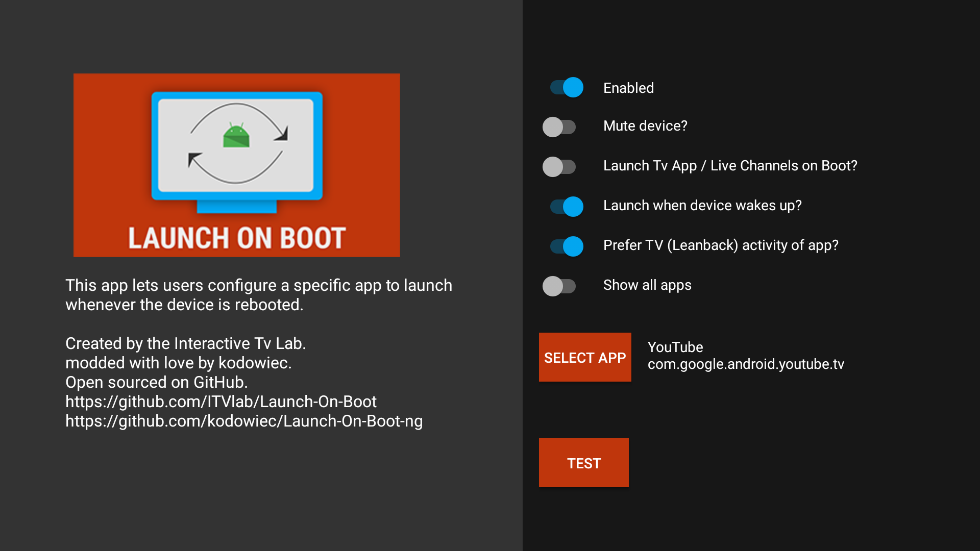This screenshot has height=551, width=980.
Task: Click the YouTube selected app name
Action: click(675, 347)
